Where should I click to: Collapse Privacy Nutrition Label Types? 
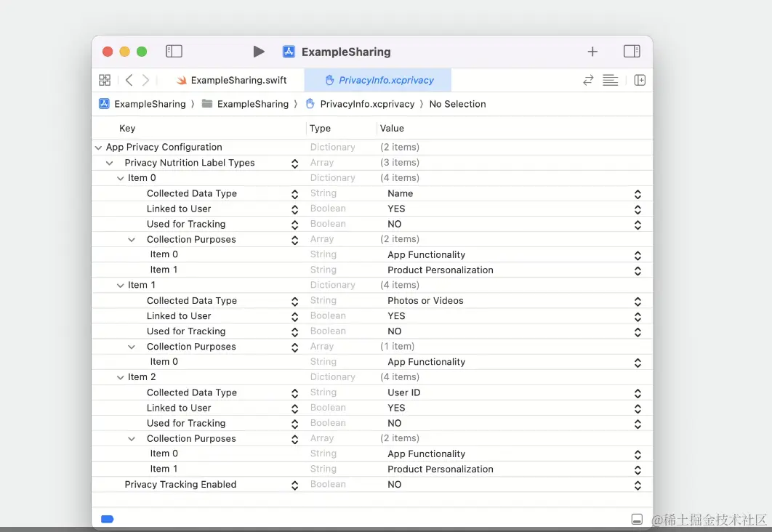110,163
